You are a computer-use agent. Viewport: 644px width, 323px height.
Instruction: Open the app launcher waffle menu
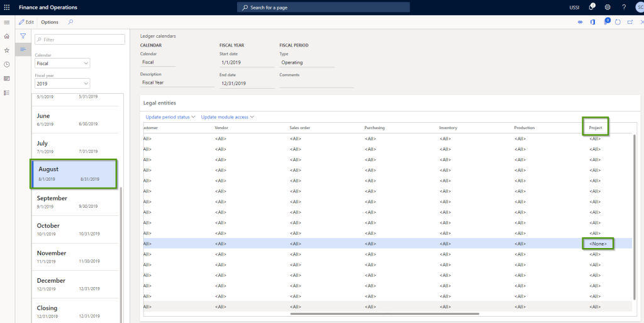[x=7, y=7]
